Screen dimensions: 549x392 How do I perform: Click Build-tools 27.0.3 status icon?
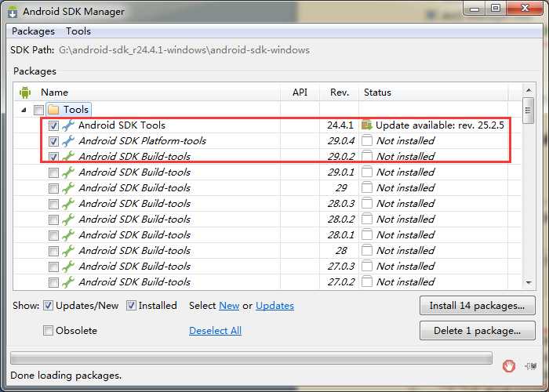tap(366, 266)
